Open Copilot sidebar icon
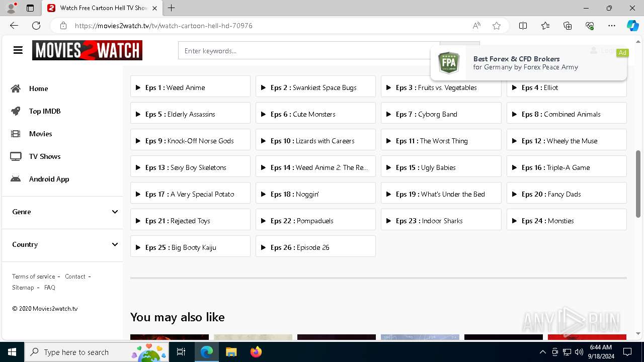Viewport: 644px width, 362px height. (x=632, y=26)
